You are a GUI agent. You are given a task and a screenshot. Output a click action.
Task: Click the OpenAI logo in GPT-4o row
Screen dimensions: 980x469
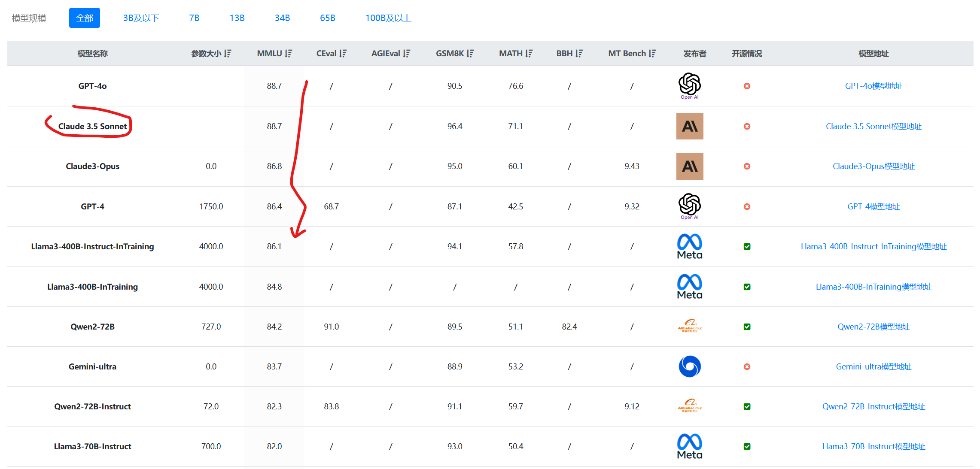pyautogui.click(x=690, y=86)
